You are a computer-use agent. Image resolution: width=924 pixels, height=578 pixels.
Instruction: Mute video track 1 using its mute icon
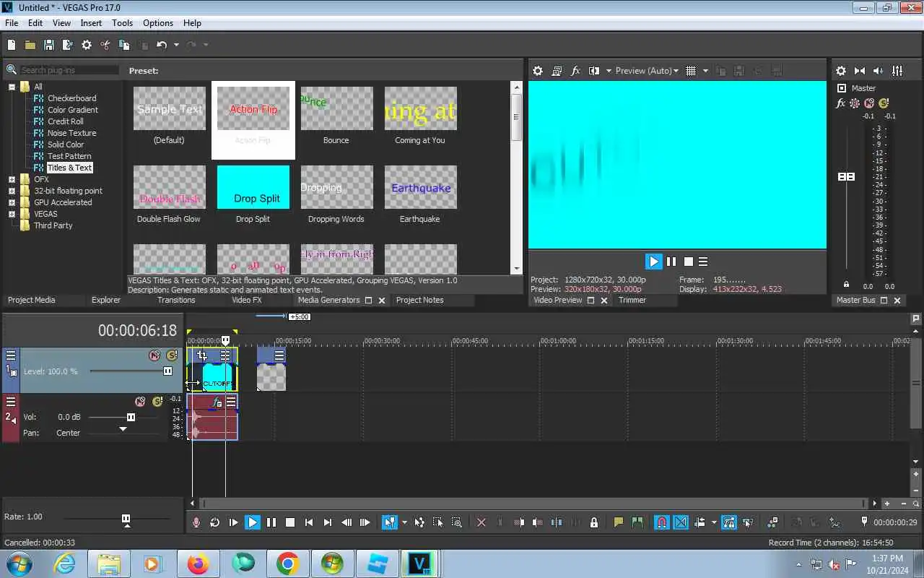click(x=154, y=355)
